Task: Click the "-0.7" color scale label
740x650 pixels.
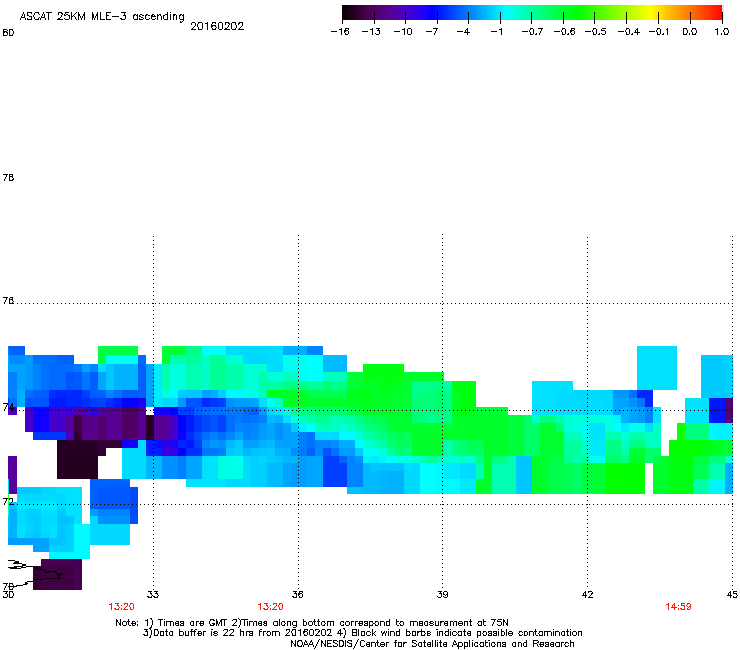Action: [x=532, y=32]
